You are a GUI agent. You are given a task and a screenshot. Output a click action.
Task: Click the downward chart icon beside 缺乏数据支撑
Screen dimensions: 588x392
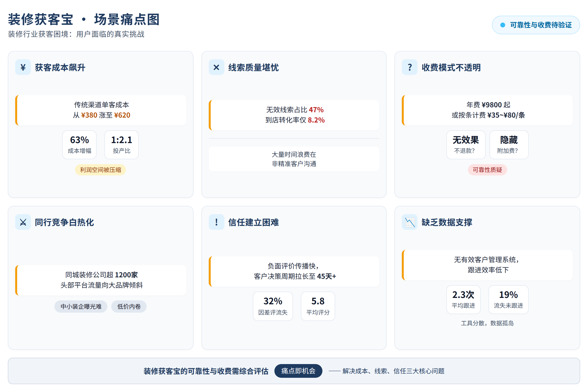point(410,222)
